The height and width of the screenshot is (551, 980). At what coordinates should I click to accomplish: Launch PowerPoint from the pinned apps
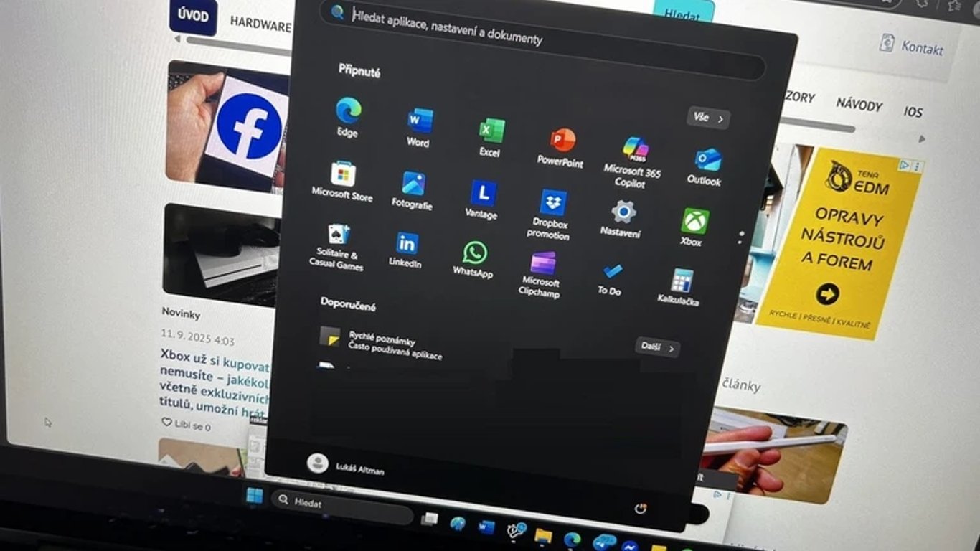click(x=561, y=147)
